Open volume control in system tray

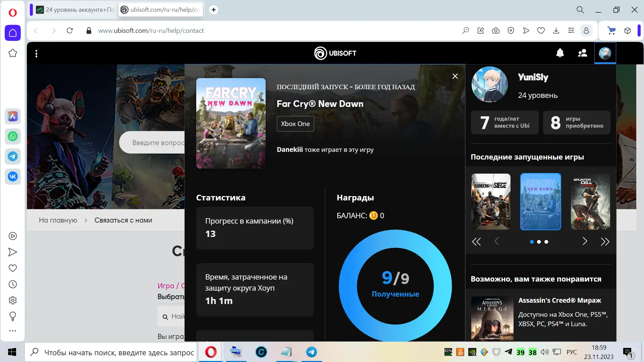[x=544, y=352]
